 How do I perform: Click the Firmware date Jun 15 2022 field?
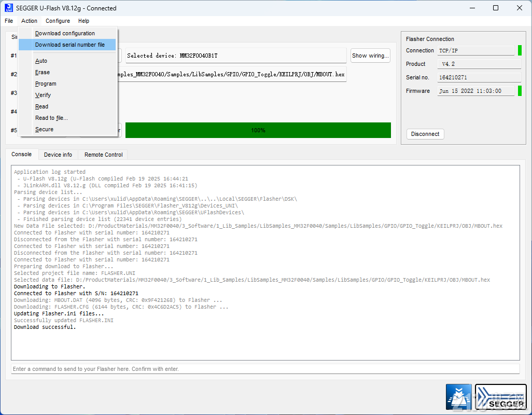(x=476, y=91)
